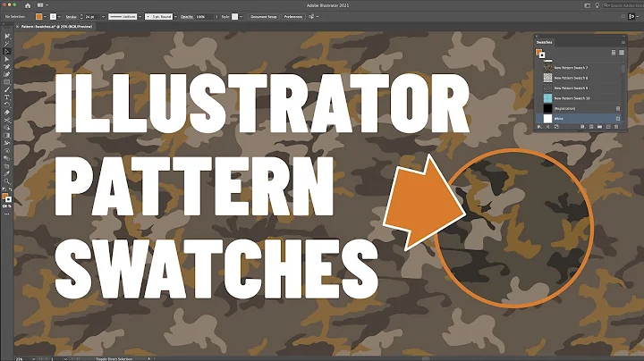Open Edit Toolbar three-dots button
This screenshot has width=644, height=361.
[6, 214]
